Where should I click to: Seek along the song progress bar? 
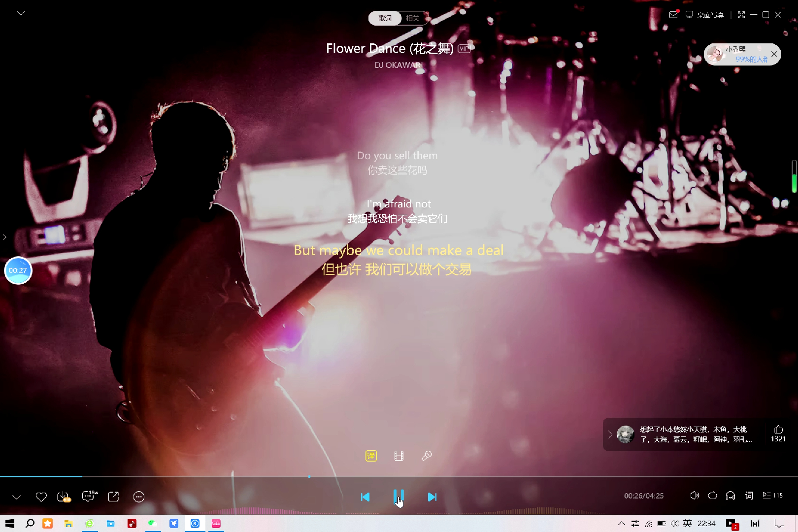(399, 476)
